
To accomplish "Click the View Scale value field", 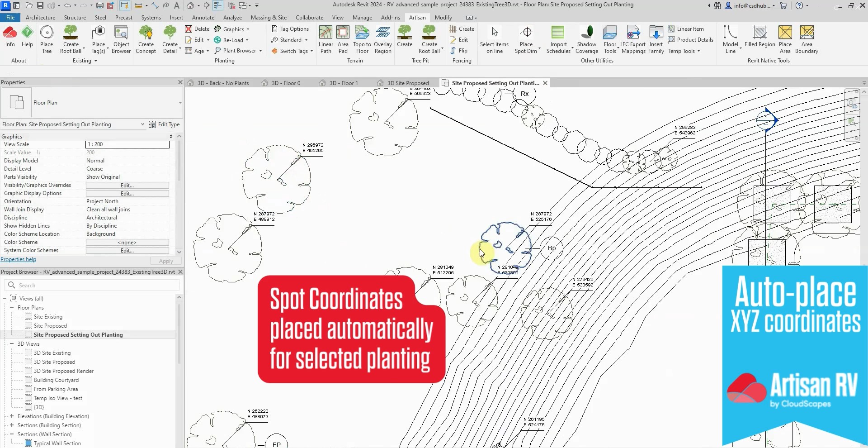I will [127, 144].
